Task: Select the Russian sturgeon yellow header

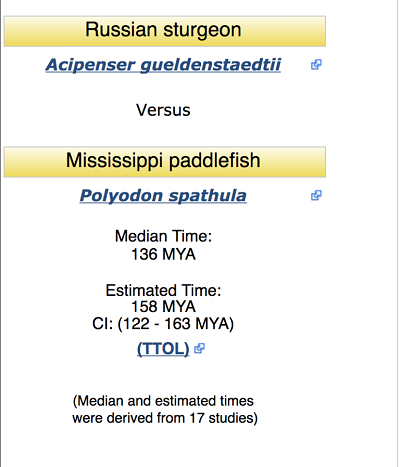Action: (165, 31)
